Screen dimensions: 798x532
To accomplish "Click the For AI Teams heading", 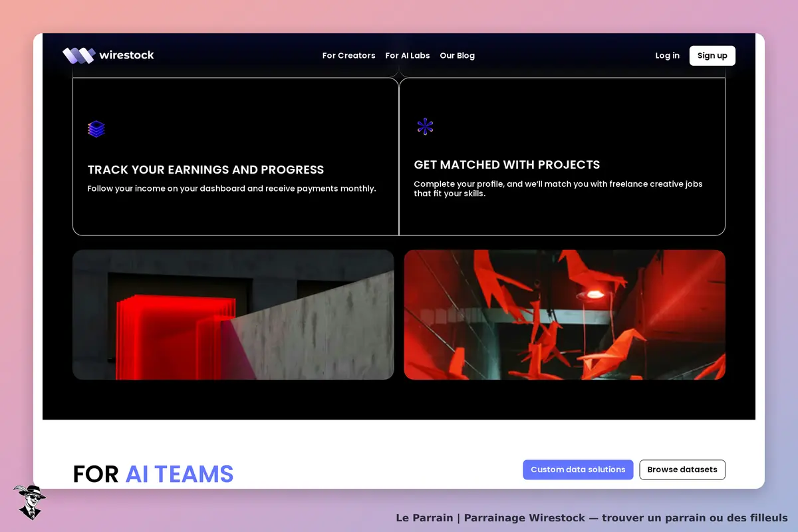I will click(154, 474).
